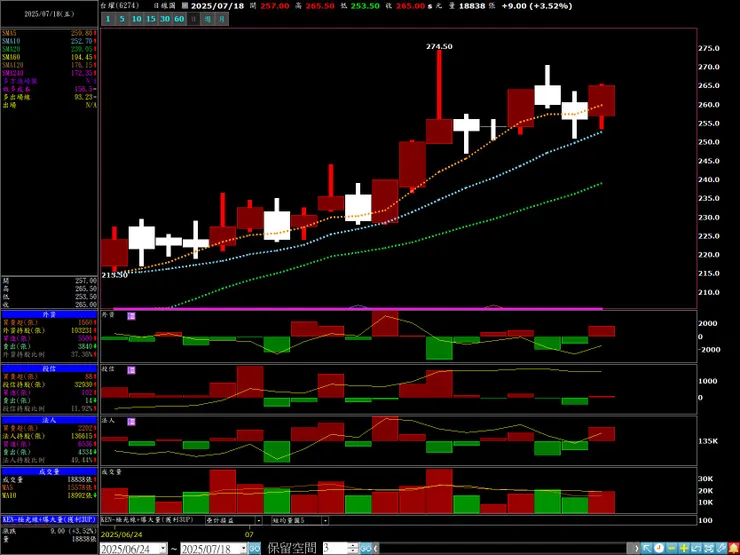
Task: Switch to 60-minute timeframe
Action: click(x=179, y=19)
